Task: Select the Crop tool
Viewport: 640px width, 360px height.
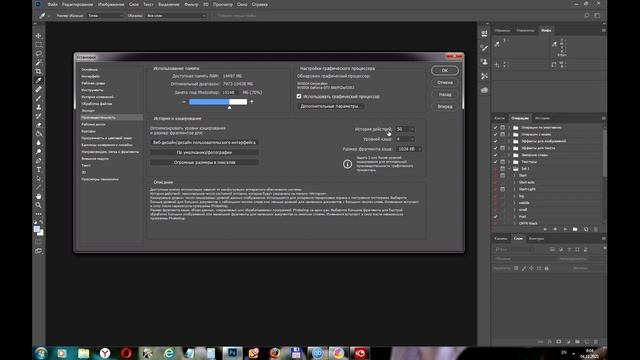Action: pos(38,71)
